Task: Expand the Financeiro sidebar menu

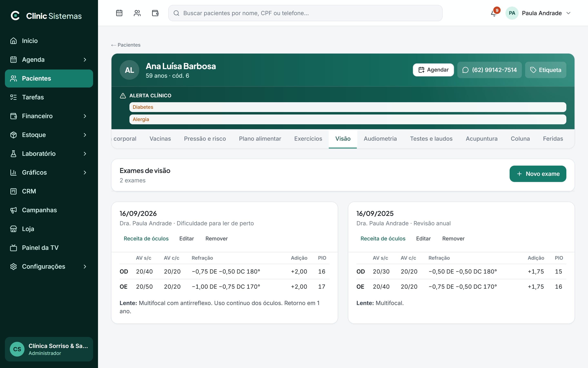Action: tap(49, 116)
